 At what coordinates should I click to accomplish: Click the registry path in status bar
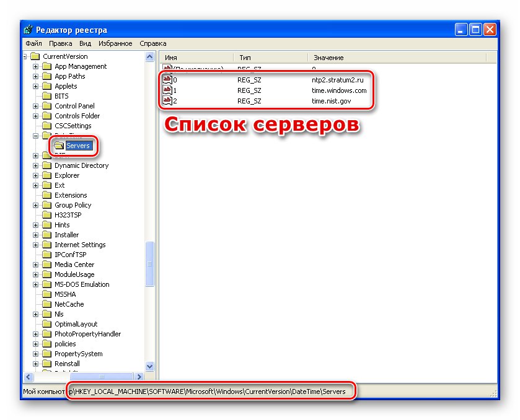coord(184,392)
